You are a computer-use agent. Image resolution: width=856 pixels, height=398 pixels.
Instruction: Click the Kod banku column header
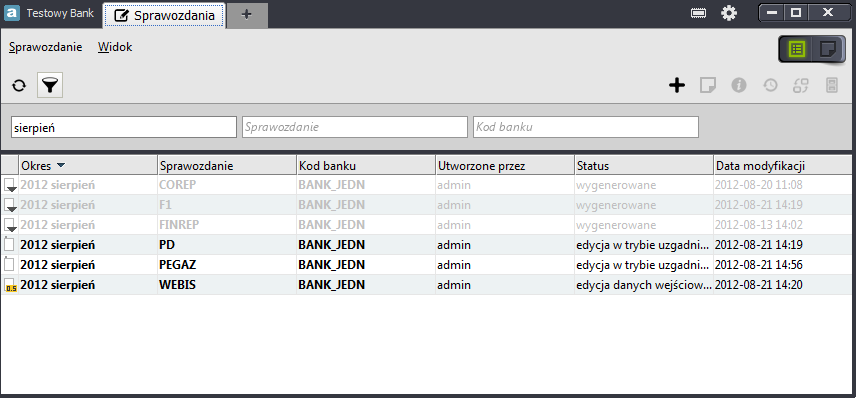[x=366, y=165]
